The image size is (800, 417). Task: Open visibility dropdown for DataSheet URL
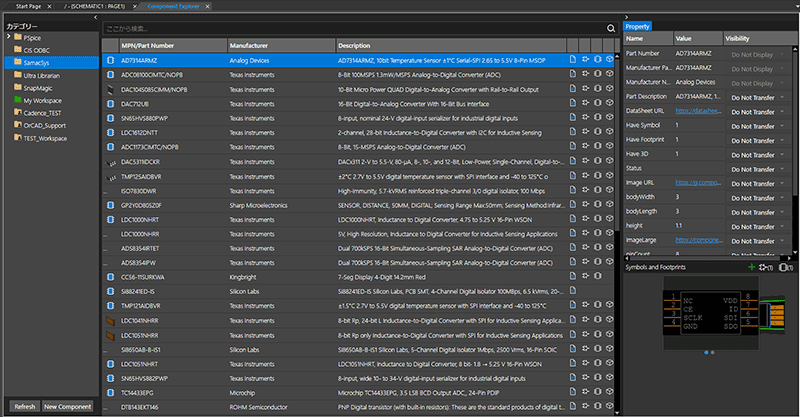pyautogui.click(x=782, y=112)
